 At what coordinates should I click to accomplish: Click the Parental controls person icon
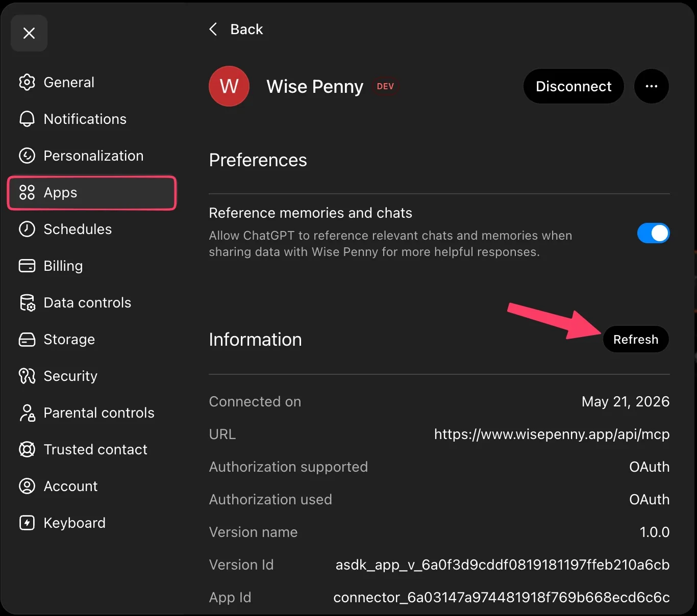pos(27,413)
